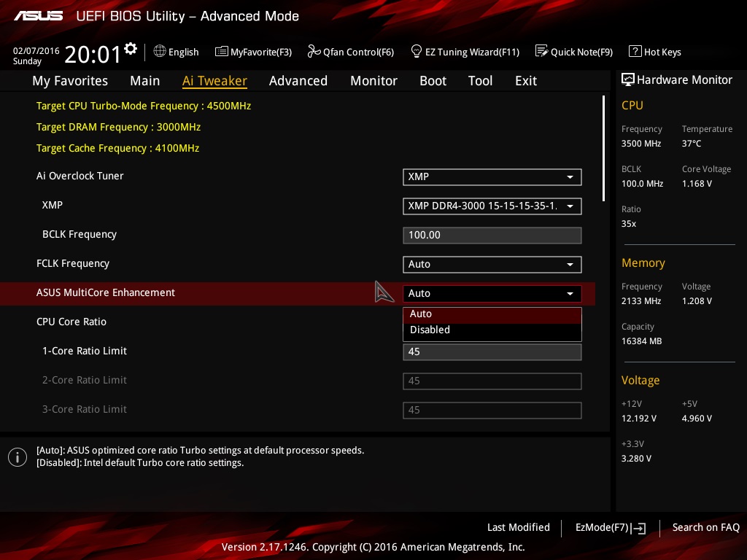Choose Auto in MultiCore Enhancement list
The width and height of the screenshot is (747, 560).
[x=492, y=314]
